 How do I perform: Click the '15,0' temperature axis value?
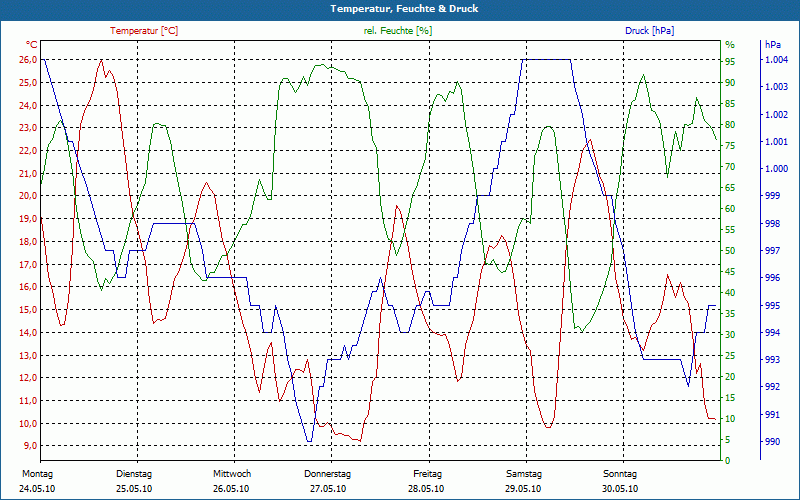pyautogui.click(x=28, y=310)
